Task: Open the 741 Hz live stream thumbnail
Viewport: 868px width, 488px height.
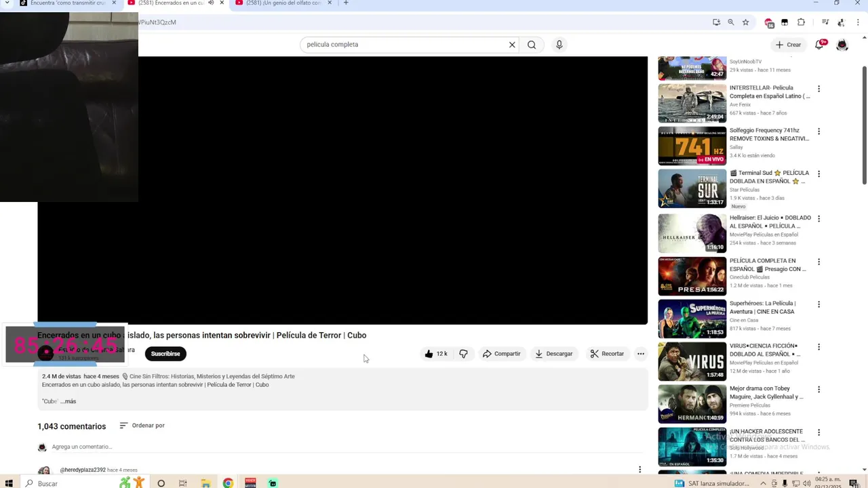Action: click(692, 146)
